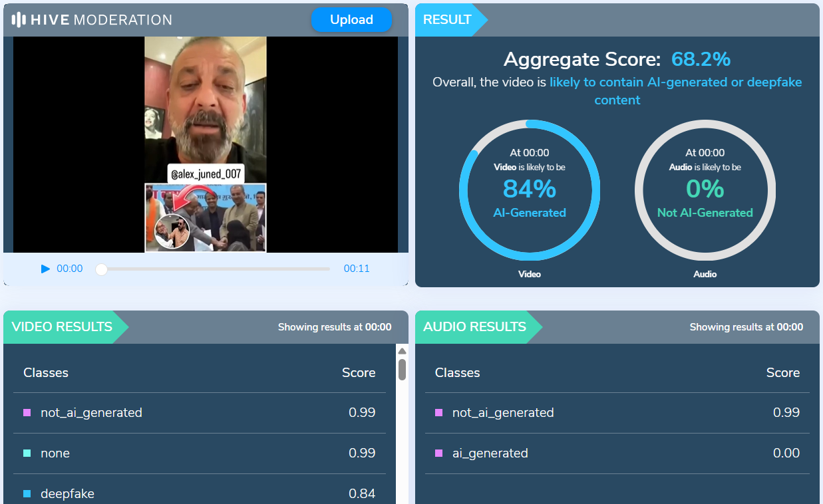Click the video seek slider handle
This screenshot has height=504, width=823.
(x=101, y=269)
